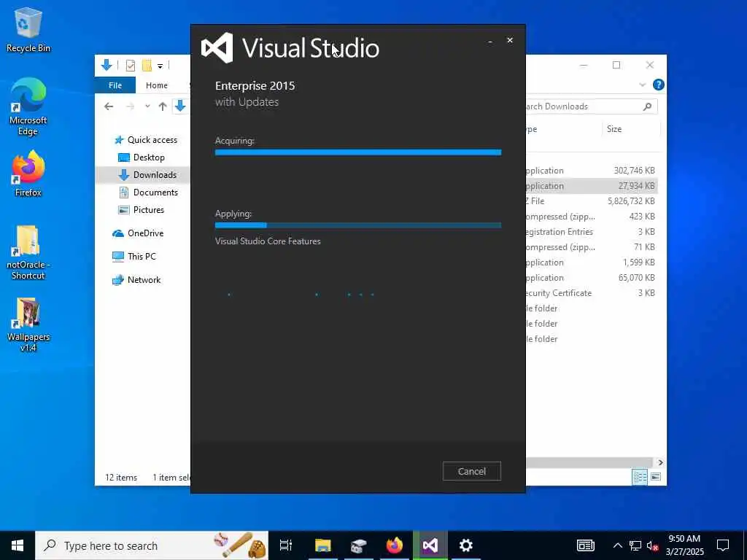This screenshot has width=747, height=560.
Task: Go up one folder level in File Explorer
Action: pyautogui.click(x=163, y=106)
